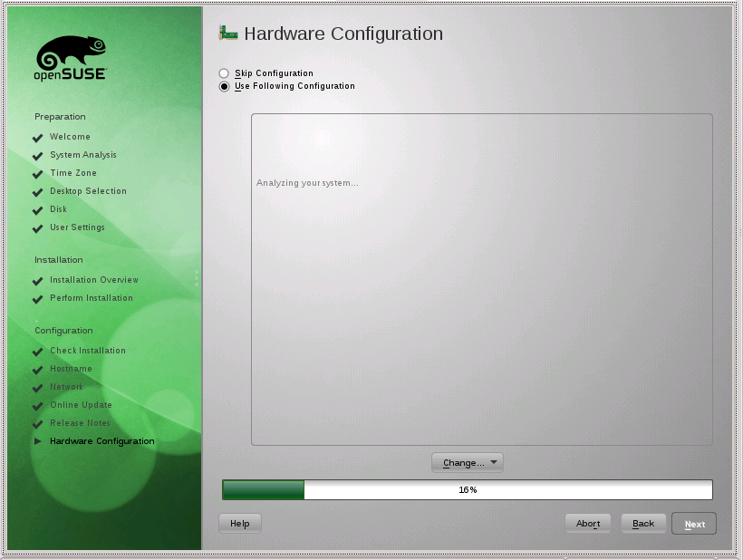This screenshot has width=743, height=560.
Task: Click the Hardware Configuration sidebar step
Action: (101, 441)
